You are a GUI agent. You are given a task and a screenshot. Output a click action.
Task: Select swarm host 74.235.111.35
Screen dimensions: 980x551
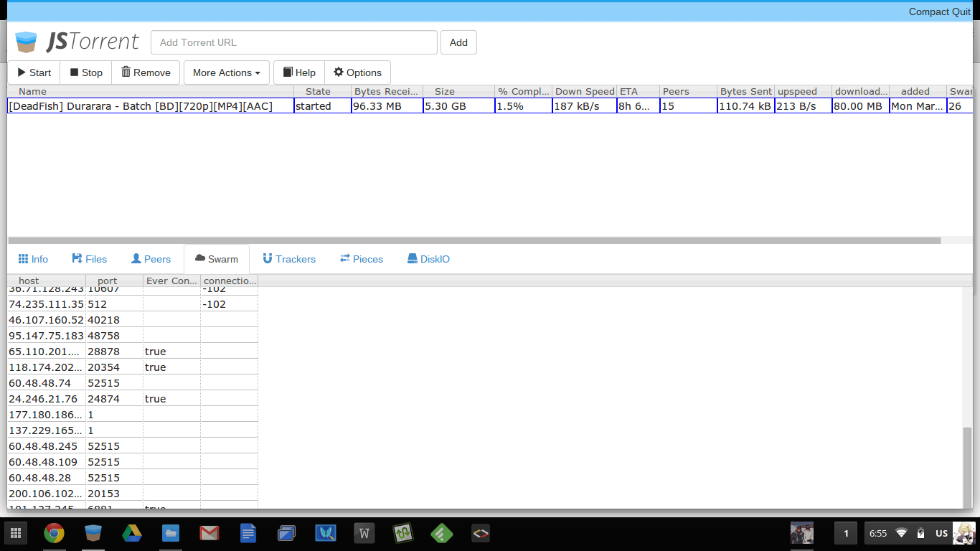[47, 304]
